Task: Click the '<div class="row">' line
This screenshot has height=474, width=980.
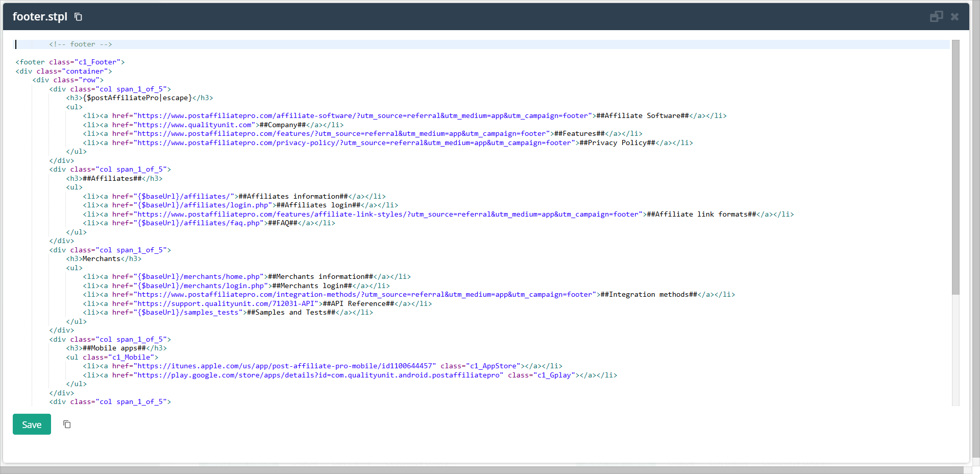Action: tap(68, 80)
